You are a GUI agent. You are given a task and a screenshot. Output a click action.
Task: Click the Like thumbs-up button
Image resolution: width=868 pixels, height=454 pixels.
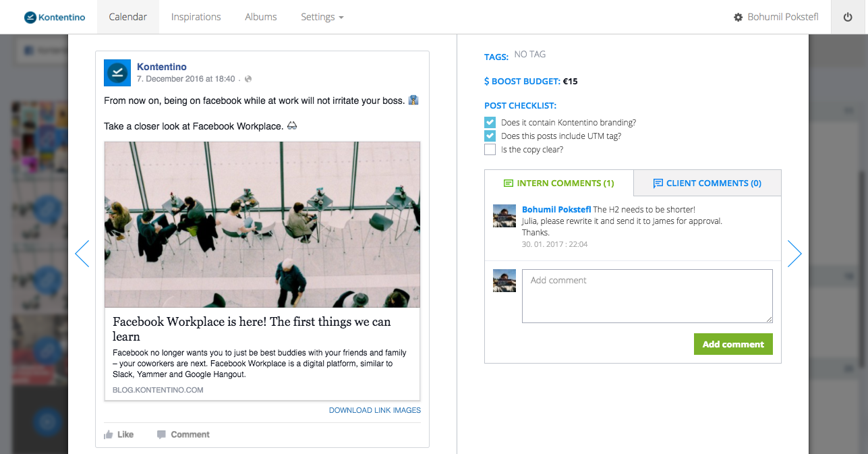pos(119,434)
